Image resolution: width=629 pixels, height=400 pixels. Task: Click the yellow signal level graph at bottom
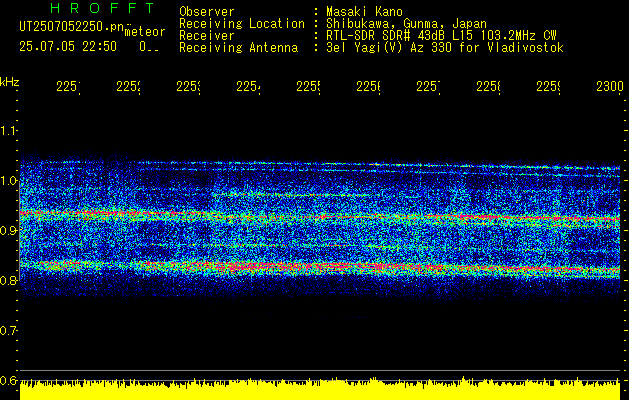(320, 389)
